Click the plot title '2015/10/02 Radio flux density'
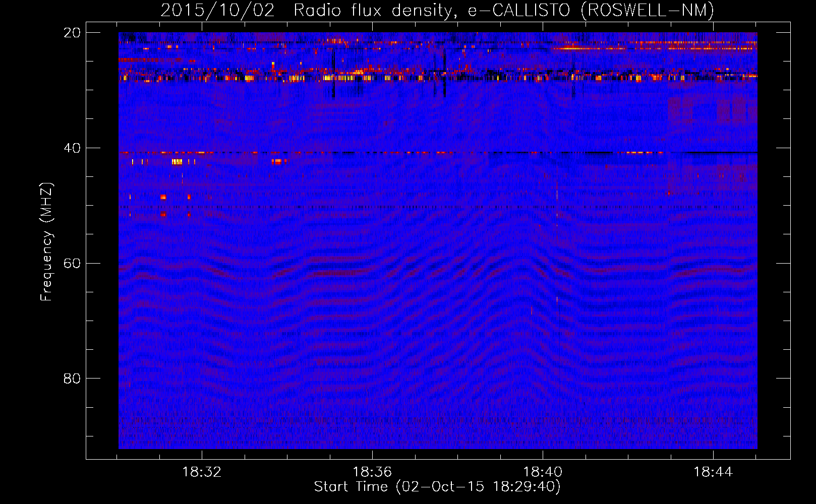Screen dimensions: 816x504 [x=309, y=11]
